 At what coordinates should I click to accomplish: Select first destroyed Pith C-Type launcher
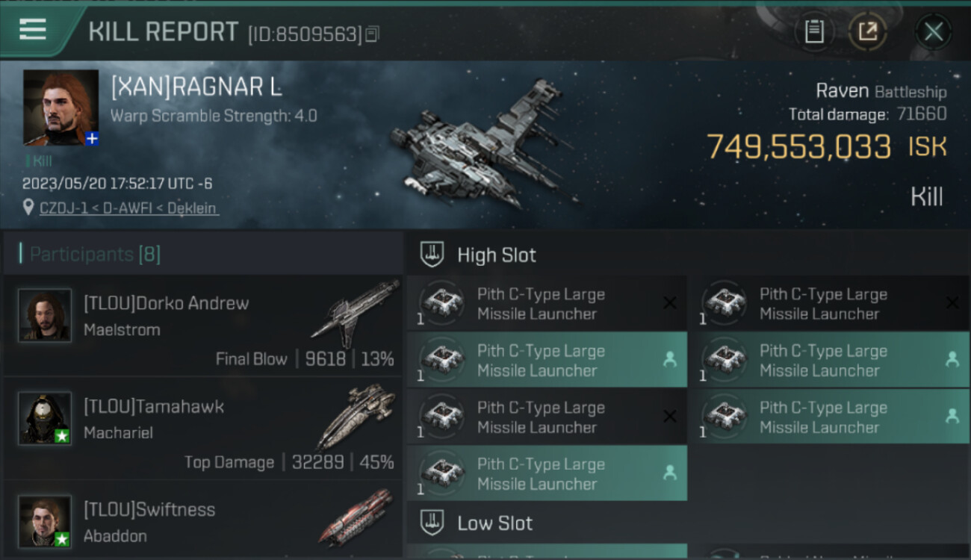(547, 303)
